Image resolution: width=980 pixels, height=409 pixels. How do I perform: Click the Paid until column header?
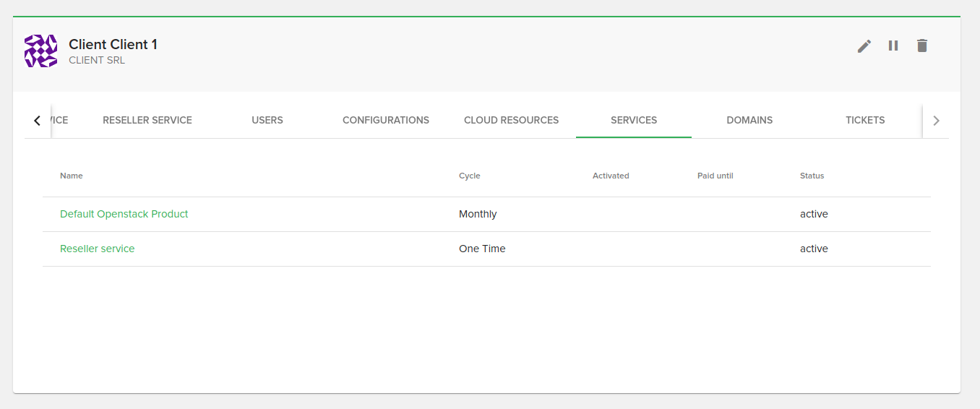click(715, 176)
